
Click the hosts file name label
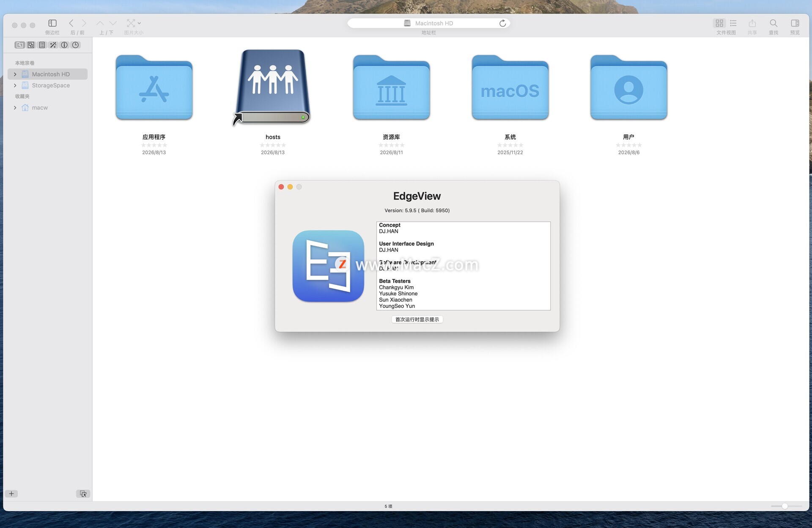273,137
